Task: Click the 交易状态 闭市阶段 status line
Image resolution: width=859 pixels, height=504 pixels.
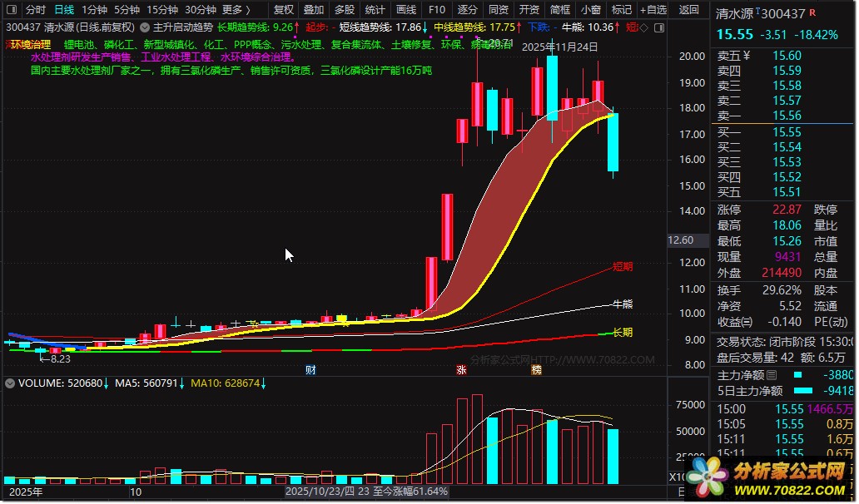Action: (783, 342)
